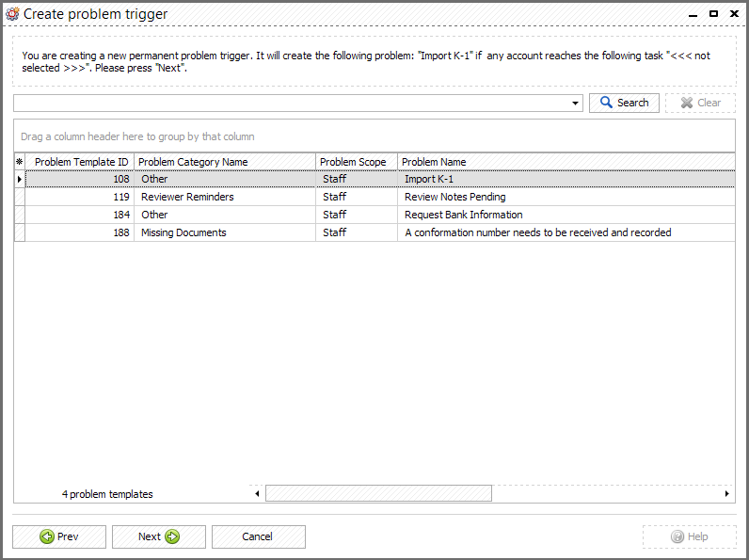Click Problem Scope column header
749x560 pixels.
[357, 162]
